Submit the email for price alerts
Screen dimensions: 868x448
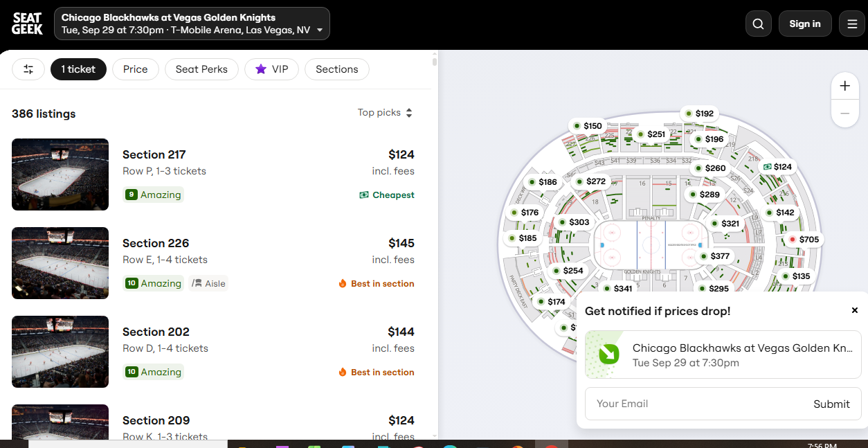(x=831, y=404)
